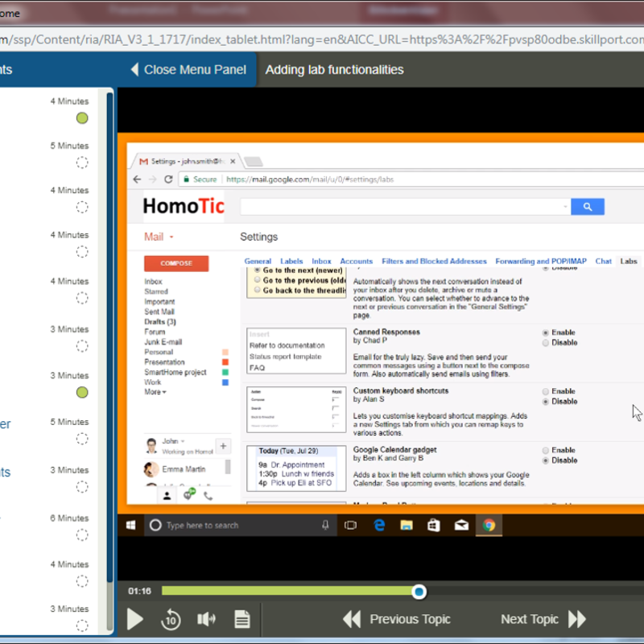This screenshot has height=644, width=644.
Task: Click browser back arrow in Gmail window
Action: [137, 179]
